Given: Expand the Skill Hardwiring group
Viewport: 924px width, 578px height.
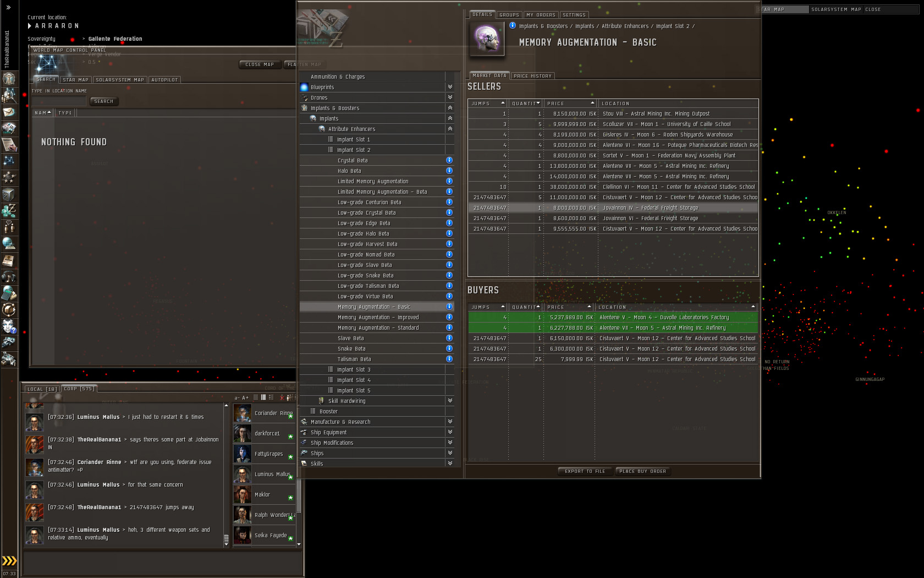Looking at the screenshot, I should [x=450, y=401].
